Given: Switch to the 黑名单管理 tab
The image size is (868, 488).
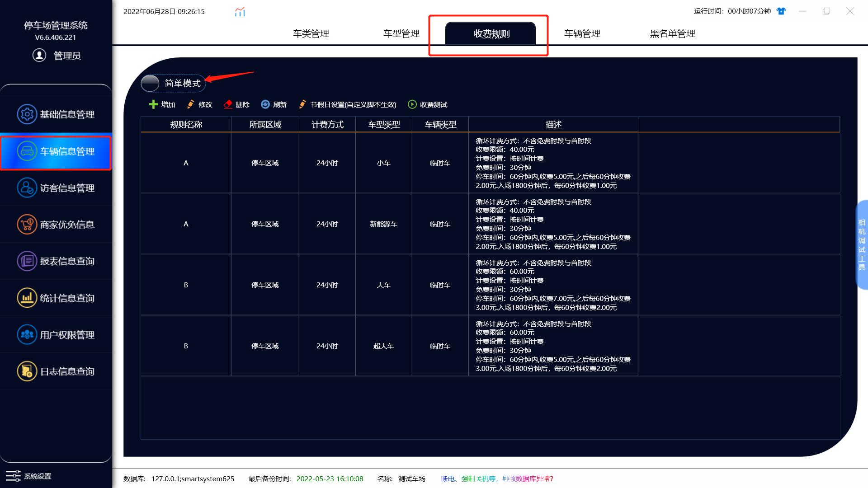Looking at the screenshot, I should (x=673, y=33).
